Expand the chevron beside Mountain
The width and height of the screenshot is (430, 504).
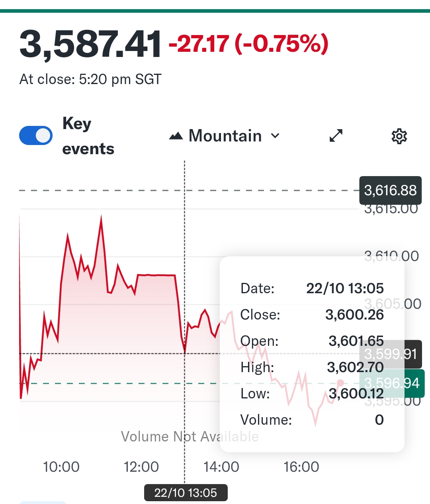click(x=275, y=136)
